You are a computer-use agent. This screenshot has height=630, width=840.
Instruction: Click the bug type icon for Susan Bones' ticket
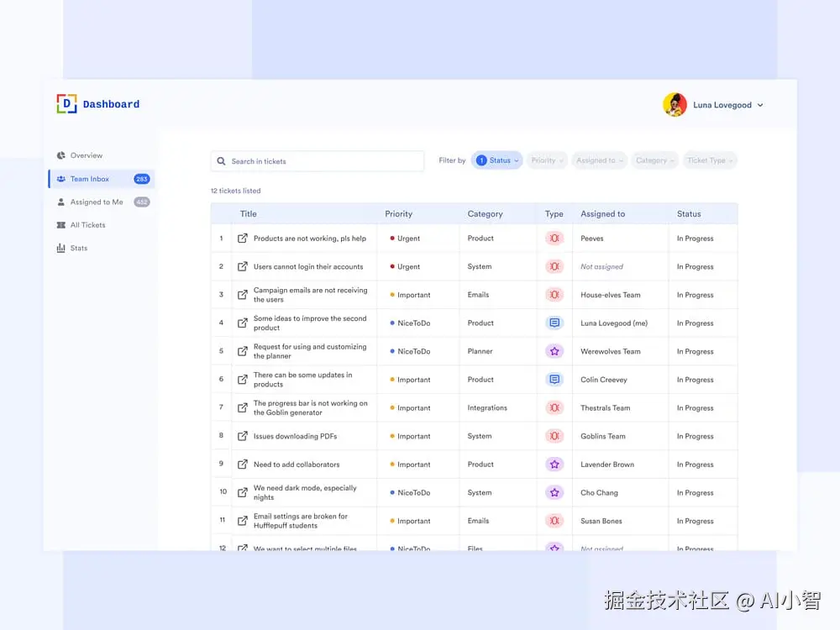[554, 521]
